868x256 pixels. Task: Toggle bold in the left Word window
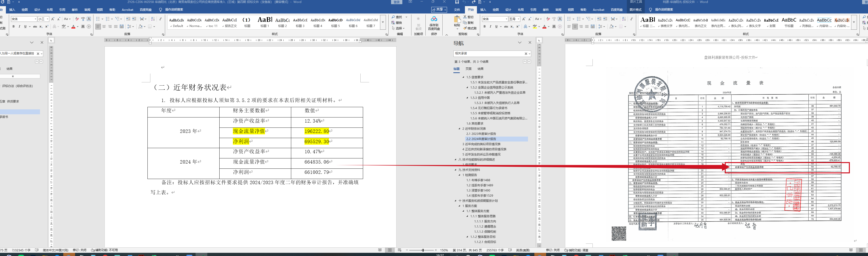click(x=13, y=27)
